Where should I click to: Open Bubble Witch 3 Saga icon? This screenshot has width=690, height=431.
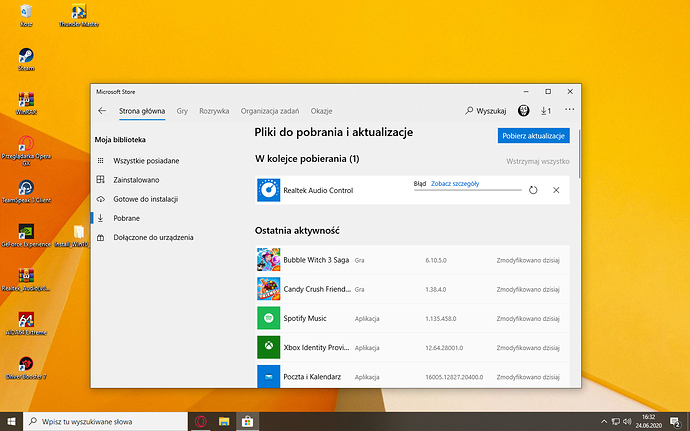click(268, 260)
